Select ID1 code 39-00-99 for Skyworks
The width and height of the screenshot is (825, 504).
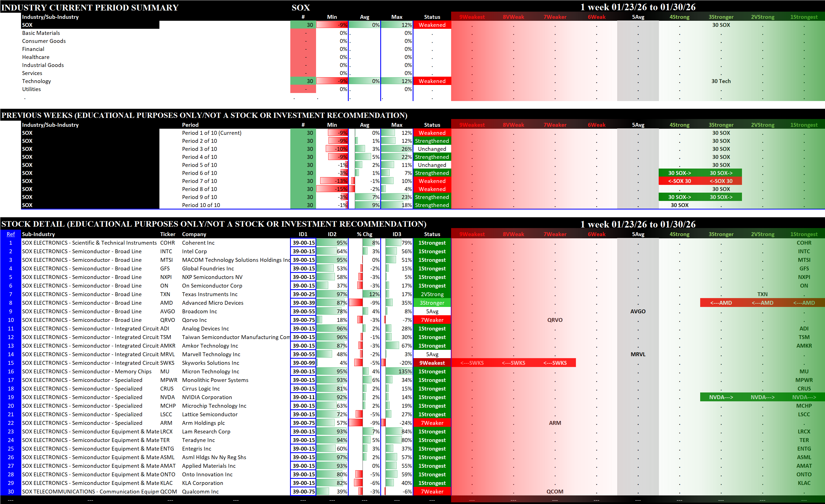tap(303, 363)
